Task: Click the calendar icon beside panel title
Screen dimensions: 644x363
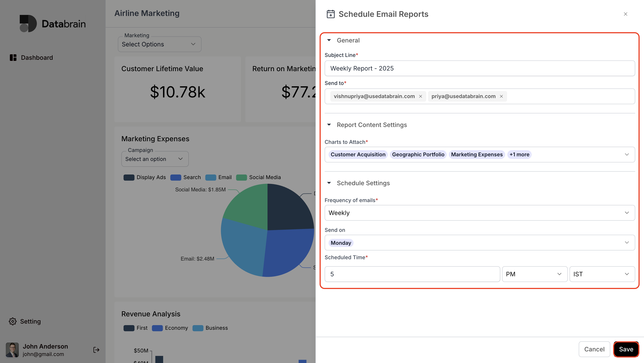Action: (x=331, y=14)
